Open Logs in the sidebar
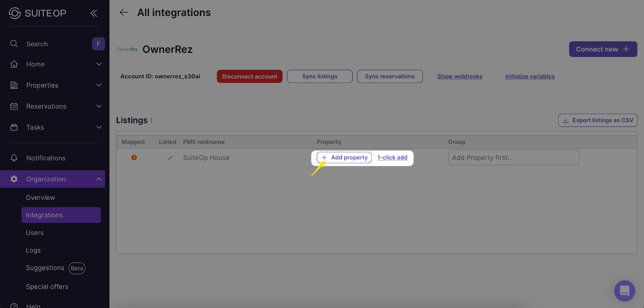This screenshot has height=308, width=644. pos(33,250)
